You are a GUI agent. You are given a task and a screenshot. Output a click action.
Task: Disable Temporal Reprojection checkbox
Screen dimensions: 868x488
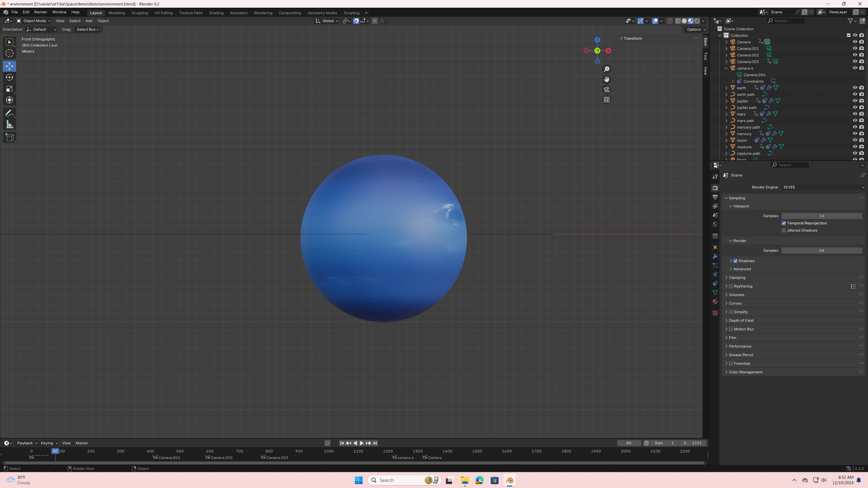[784, 223]
